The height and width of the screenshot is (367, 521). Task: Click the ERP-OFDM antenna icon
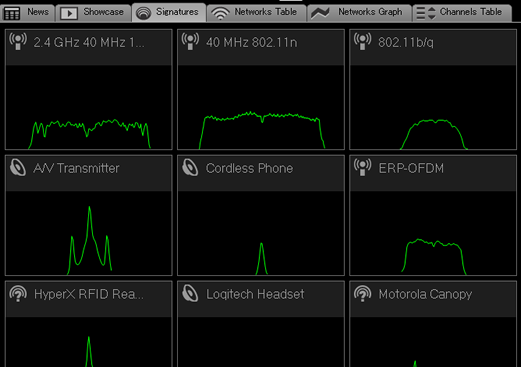[362, 167]
